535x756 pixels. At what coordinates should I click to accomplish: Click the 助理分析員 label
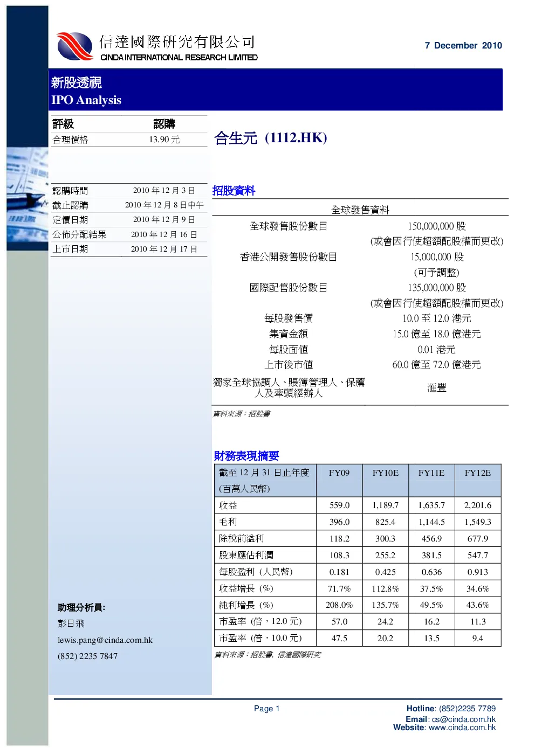click(x=81, y=608)
